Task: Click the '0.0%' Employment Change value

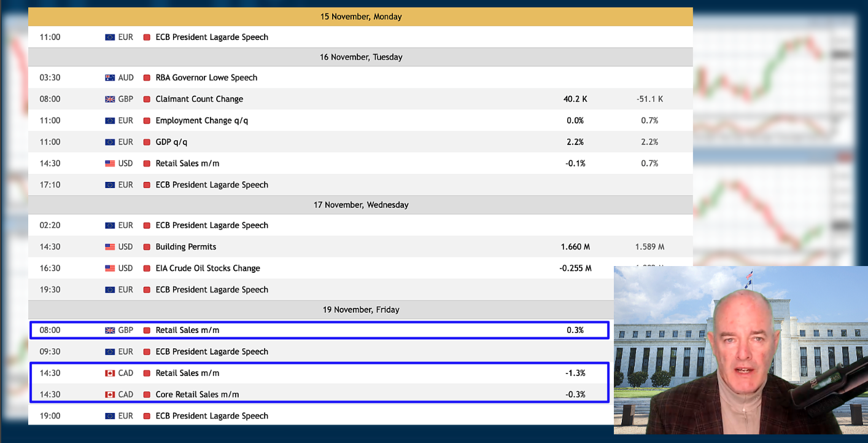Action: click(575, 120)
